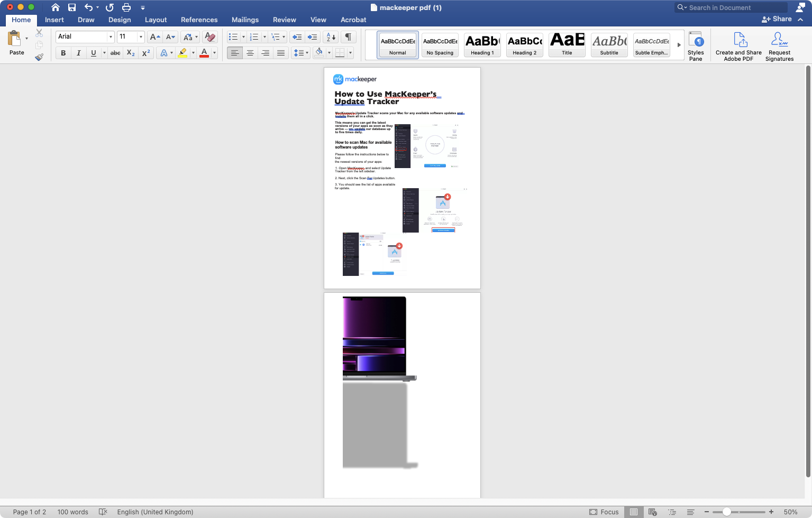
Task: Switch to the Draw tab
Action: (86, 20)
